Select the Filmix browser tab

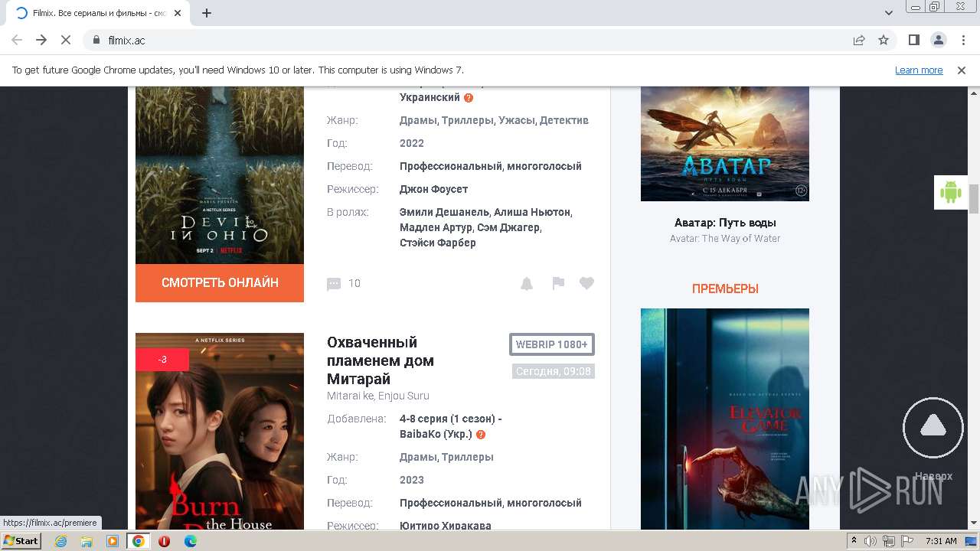98,13
